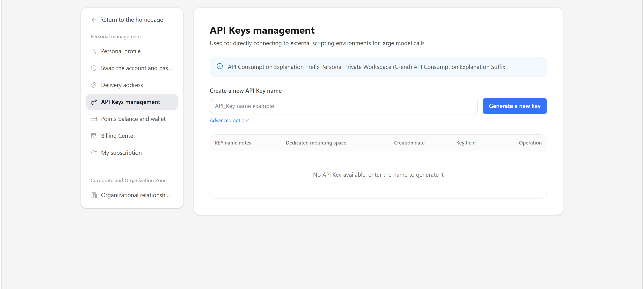Click the shield icon beside Swap the account
Image resolution: width=644 pixels, height=289 pixels.
click(x=94, y=68)
